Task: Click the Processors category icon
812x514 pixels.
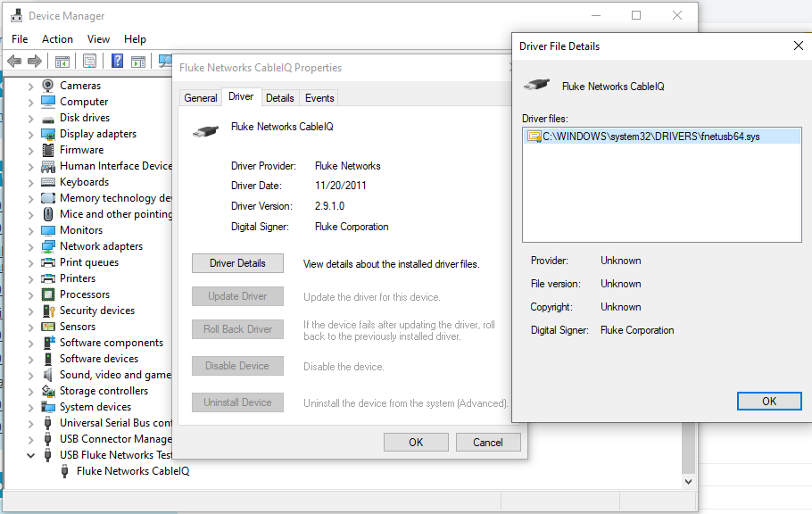Action: 48,294
